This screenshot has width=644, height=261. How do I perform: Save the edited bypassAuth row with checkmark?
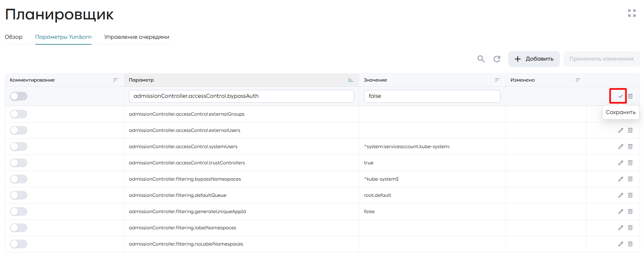(x=621, y=96)
